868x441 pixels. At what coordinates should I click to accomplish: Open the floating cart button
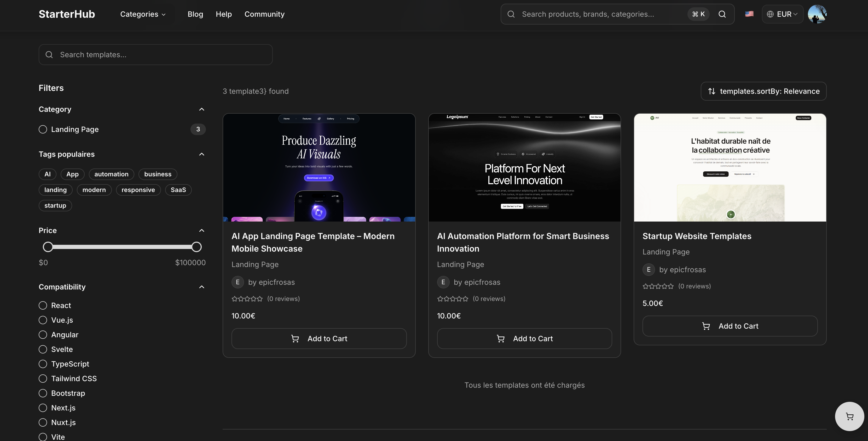point(849,416)
